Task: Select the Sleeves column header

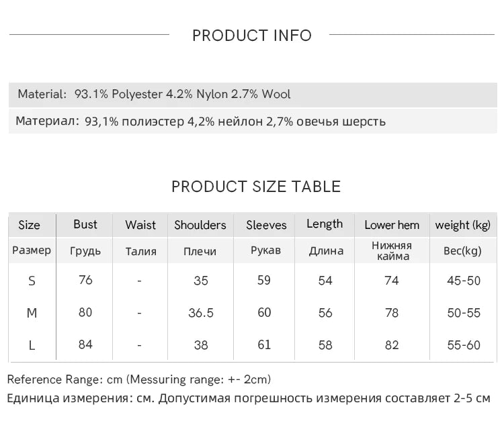Action: (266, 225)
